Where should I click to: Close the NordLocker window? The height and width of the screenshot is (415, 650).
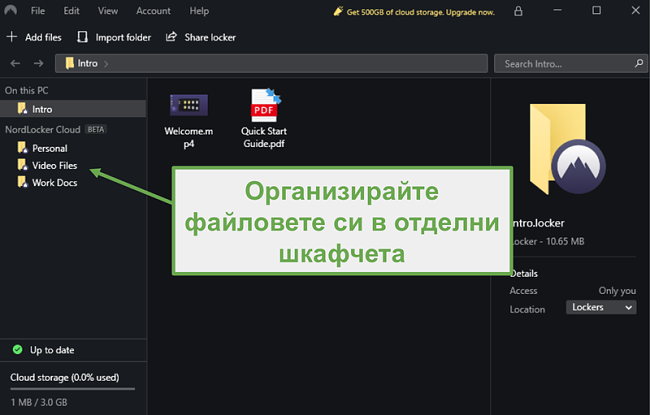(635, 10)
